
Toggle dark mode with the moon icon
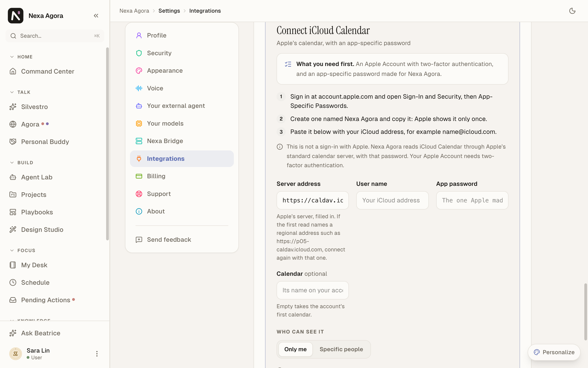[572, 11]
